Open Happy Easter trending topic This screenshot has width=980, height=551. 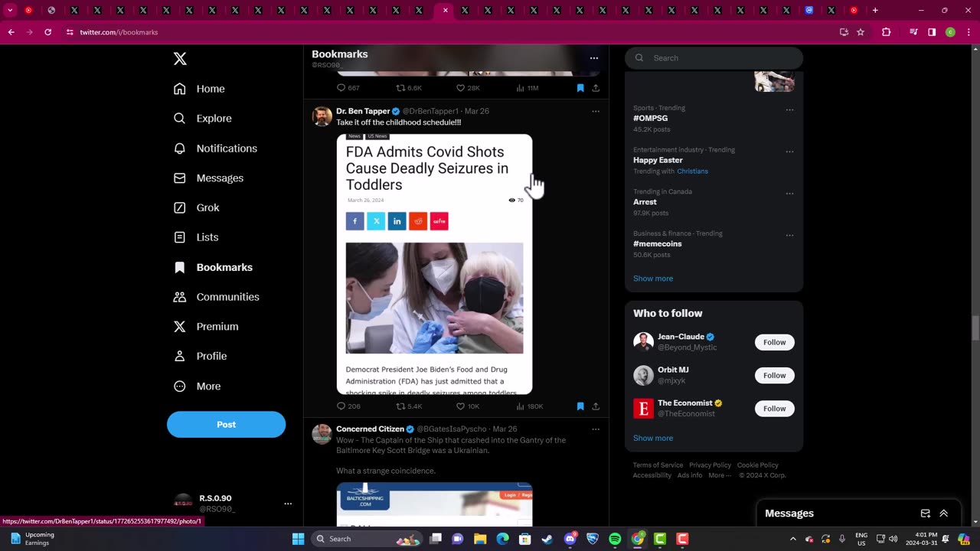(x=658, y=161)
